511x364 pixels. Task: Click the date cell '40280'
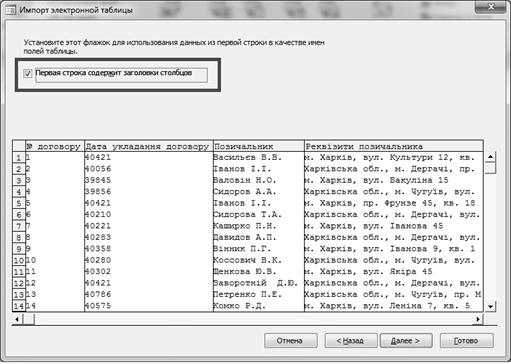(149, 260)
